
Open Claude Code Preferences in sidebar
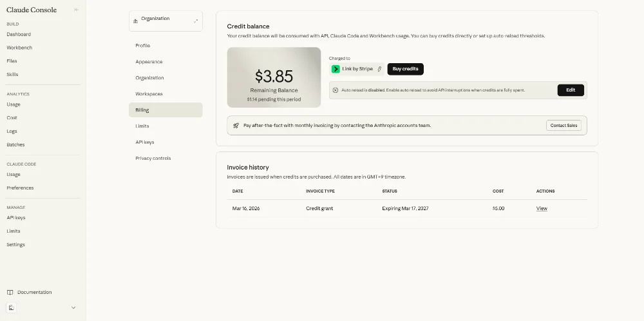click(x=20, y=188)
